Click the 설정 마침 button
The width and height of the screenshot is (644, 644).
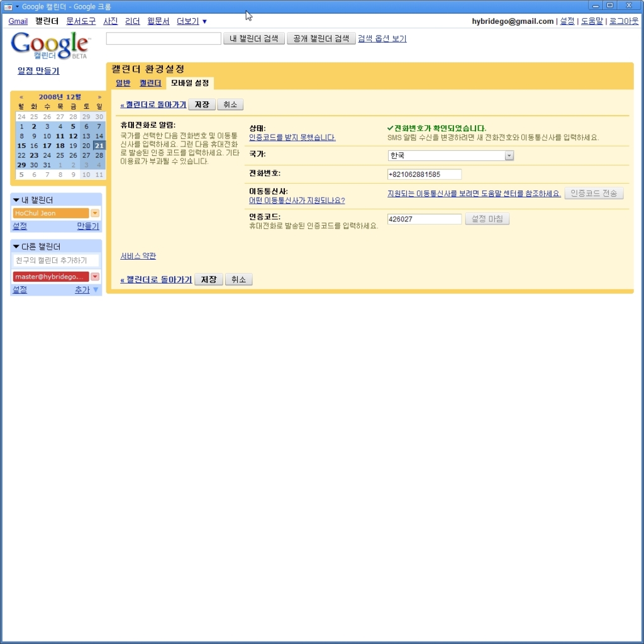[x=487, y=219]
